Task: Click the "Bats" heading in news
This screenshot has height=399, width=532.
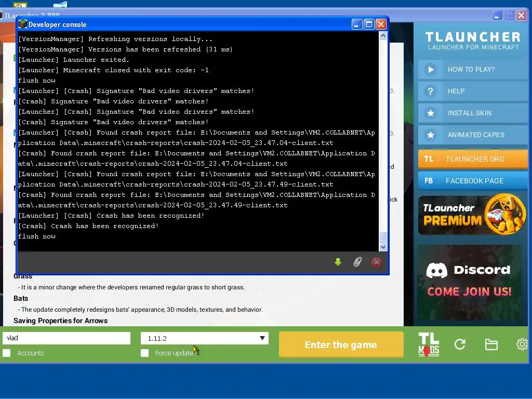Action: coord(21,299)
